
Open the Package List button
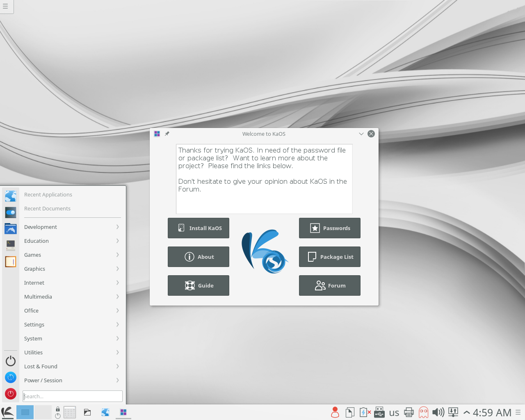click(330, 257)
